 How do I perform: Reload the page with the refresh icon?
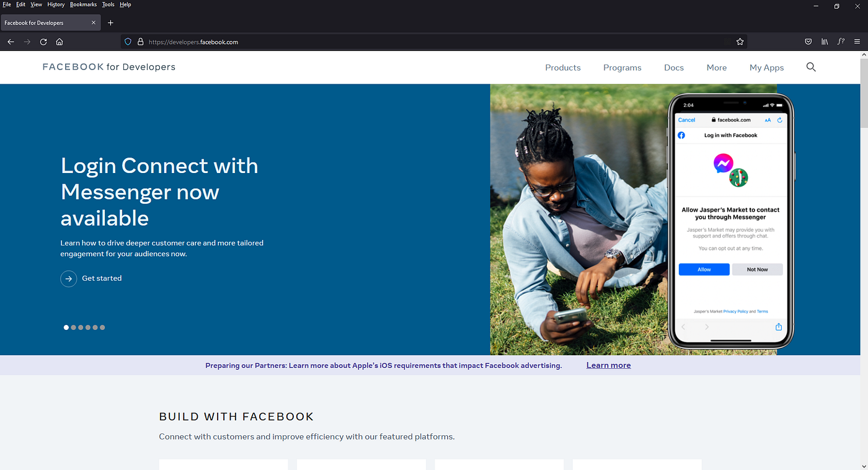click(x=43, y=42)
